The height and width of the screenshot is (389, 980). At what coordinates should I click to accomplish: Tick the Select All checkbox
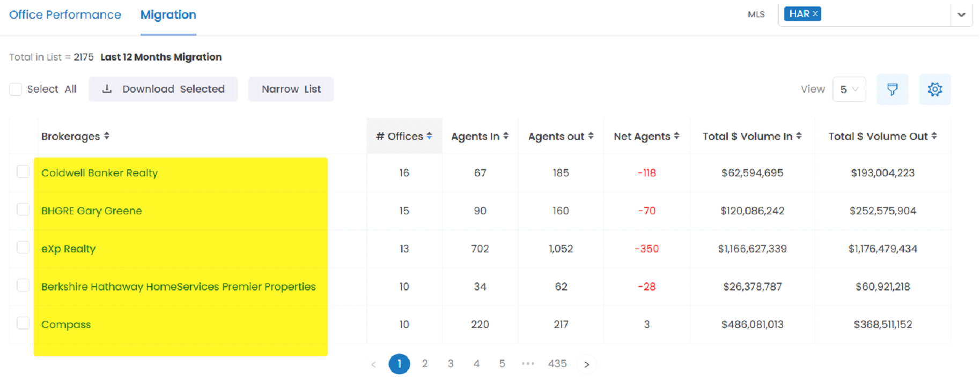[16, 89]
